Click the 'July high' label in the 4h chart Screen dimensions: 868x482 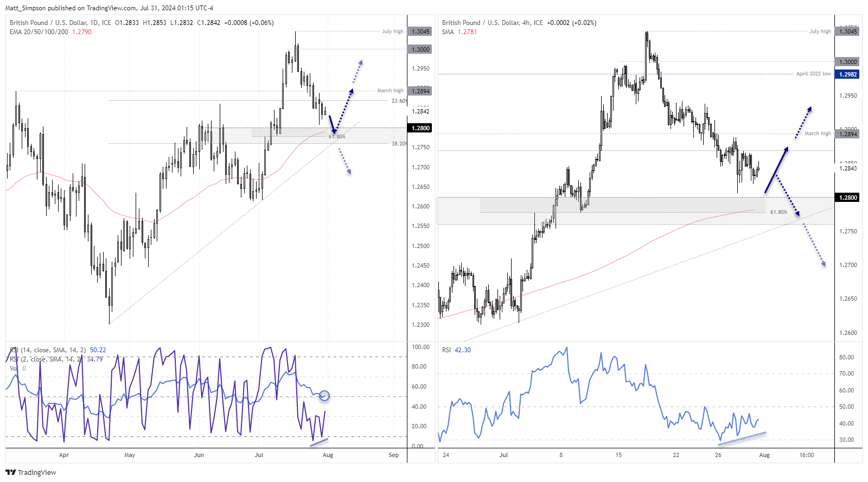click(820, 31)
